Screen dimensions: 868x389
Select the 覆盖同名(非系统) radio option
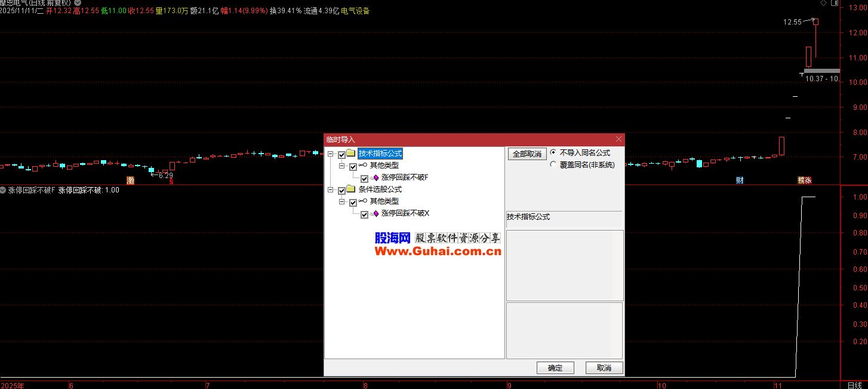tap(553, 164)
